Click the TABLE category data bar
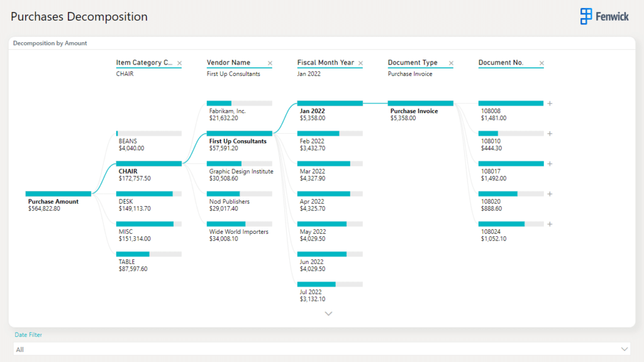The height and width of the screenshot is (362, 644). click(148, 255)
